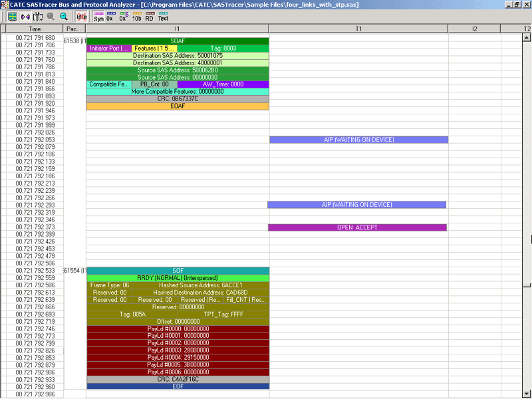Click the Time column header
This screenshot has width=532, height=399.
[x=35, y=29]
